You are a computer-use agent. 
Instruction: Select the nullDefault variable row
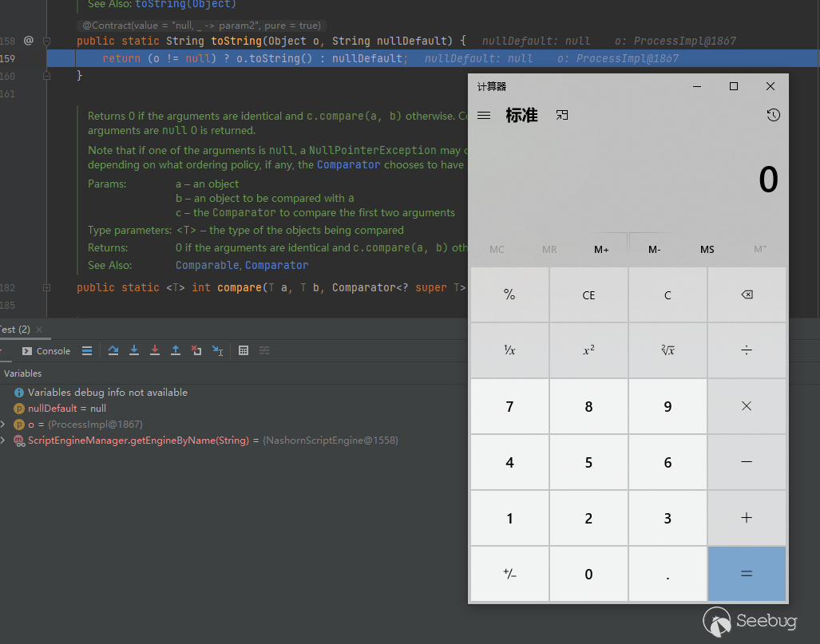click(x=67, y=409)
